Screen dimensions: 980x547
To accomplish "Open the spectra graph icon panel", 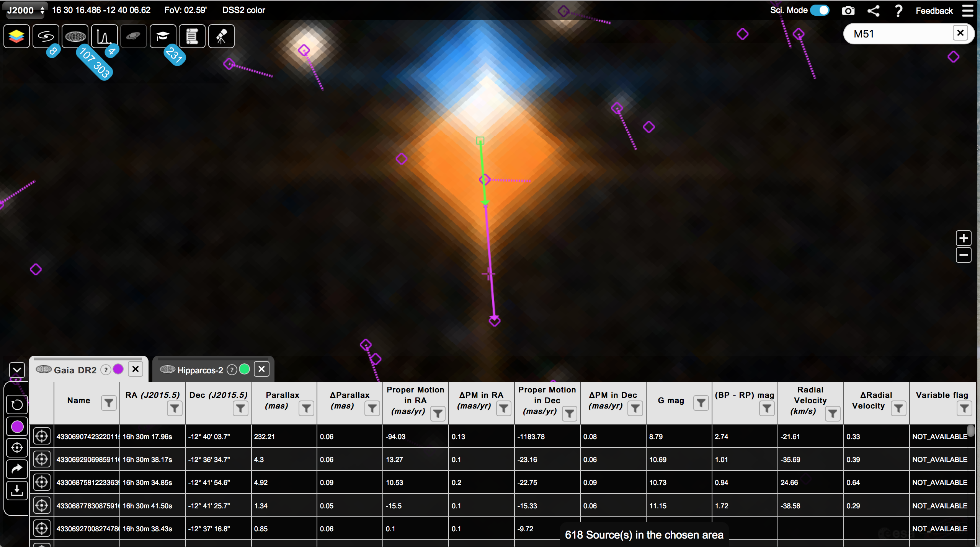I will pos(104,36).
